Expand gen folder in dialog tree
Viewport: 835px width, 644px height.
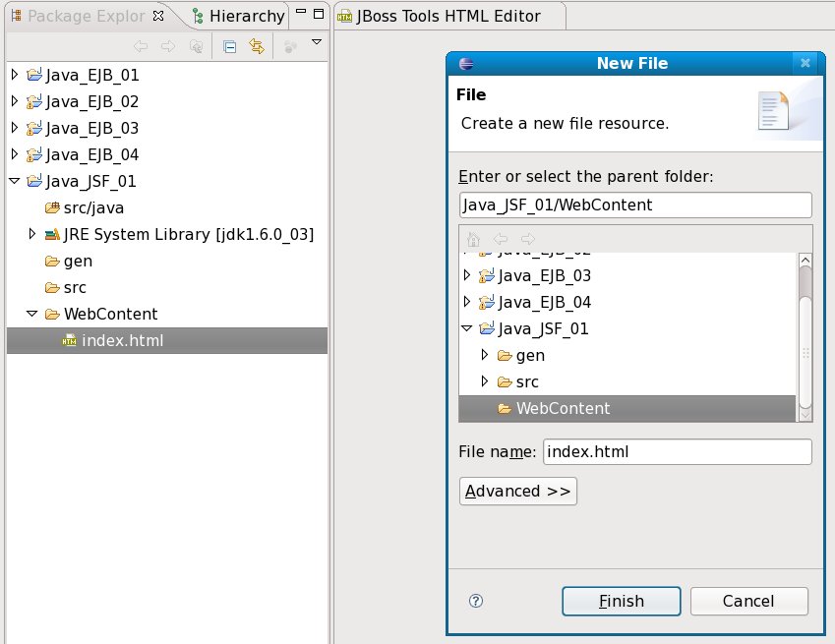(483, 355)
